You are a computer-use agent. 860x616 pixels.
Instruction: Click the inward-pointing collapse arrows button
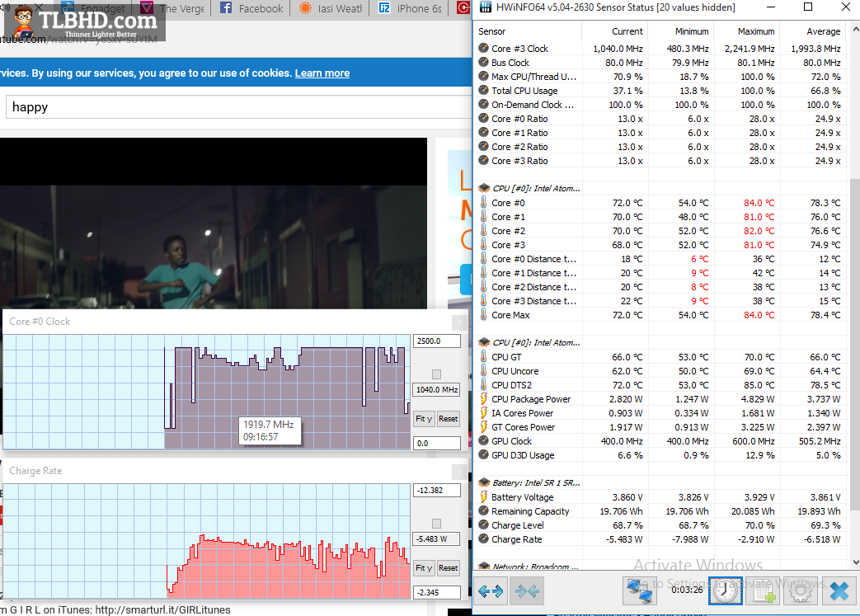[x=527, y=590]
